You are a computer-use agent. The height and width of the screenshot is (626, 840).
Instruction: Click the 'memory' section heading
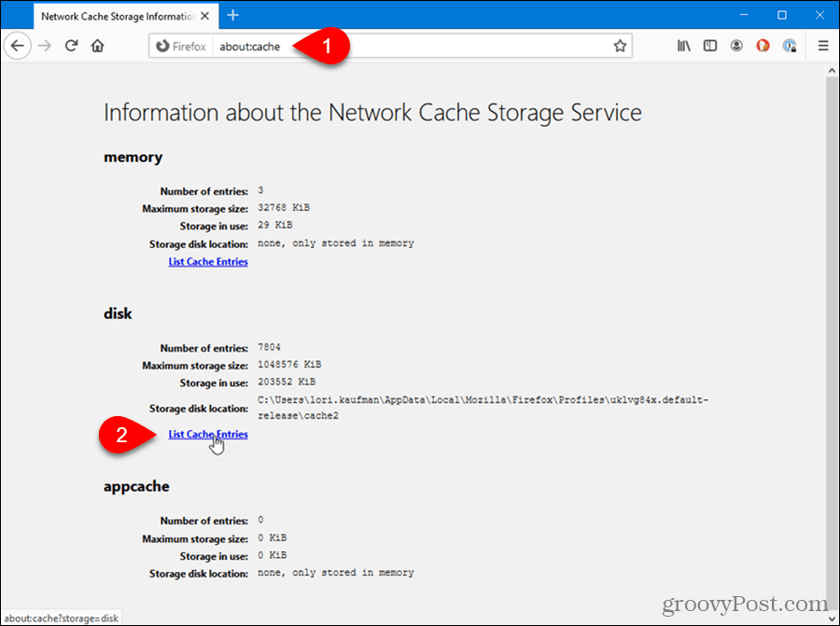(133, 158)
